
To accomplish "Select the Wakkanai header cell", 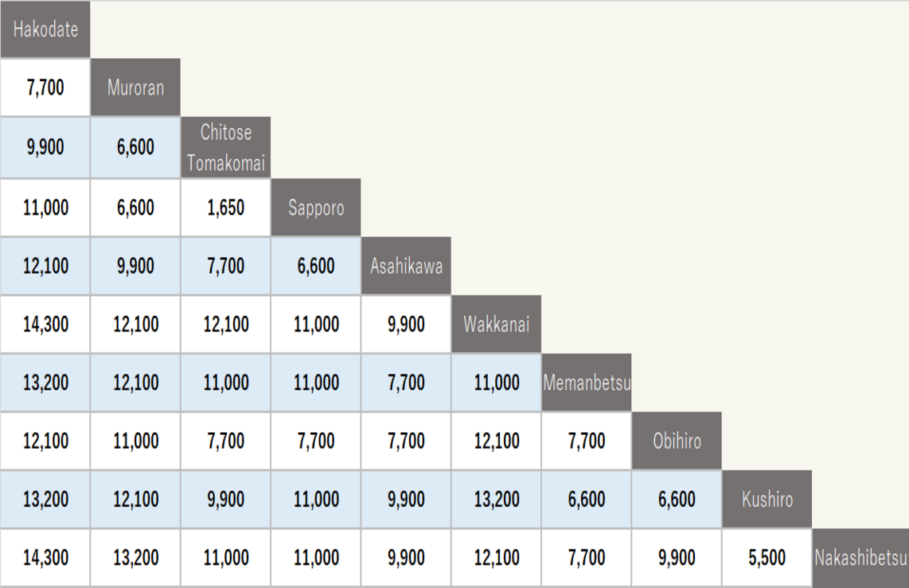I will click(x=497, y=324).
